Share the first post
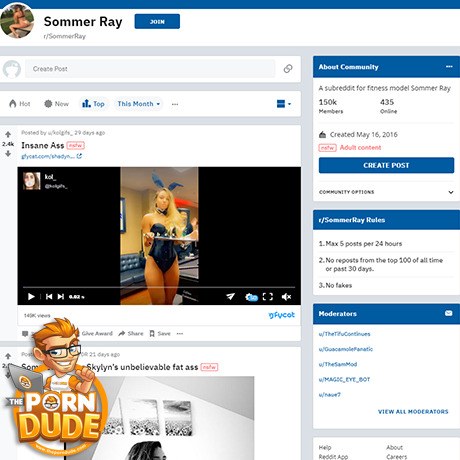Screen dimensions: 460x460 (131, 333)
